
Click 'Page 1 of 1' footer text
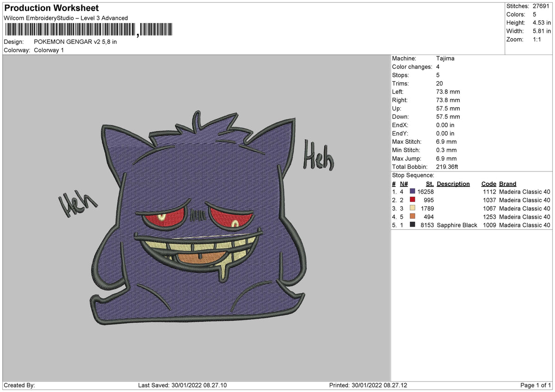tap(536, 386)
